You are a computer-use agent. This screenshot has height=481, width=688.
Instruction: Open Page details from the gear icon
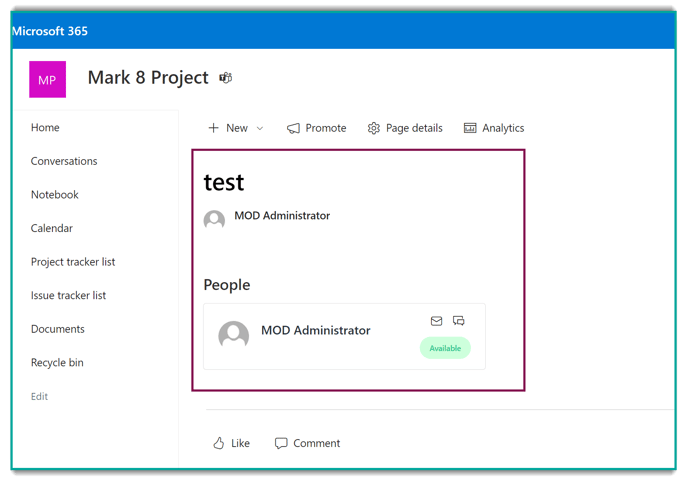tap(374, 128)
